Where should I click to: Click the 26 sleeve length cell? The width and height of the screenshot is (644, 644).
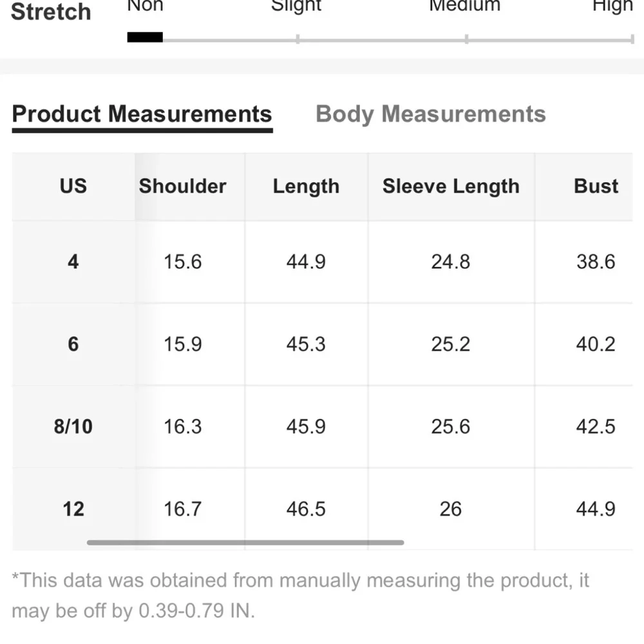pos(451,509)
